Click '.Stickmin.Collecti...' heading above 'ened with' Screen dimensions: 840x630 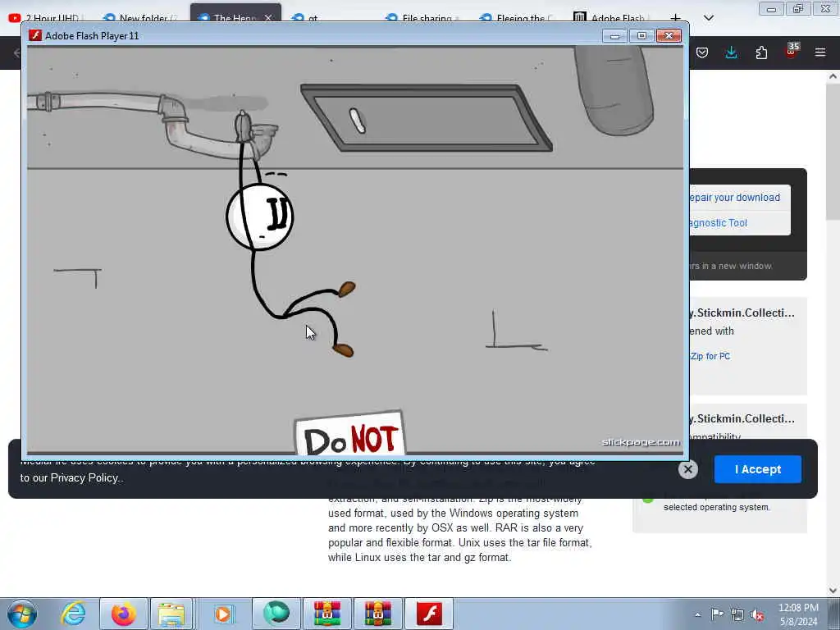pyautogui.click(x=742, y=313)
